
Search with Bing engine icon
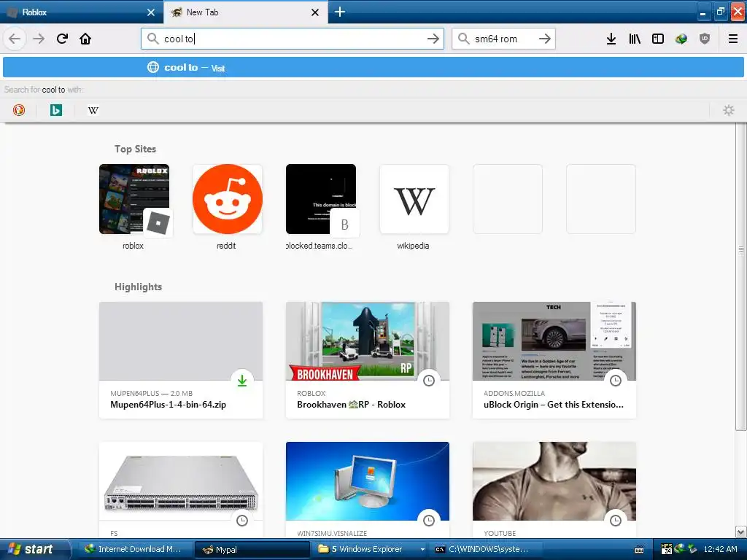(x=55, y=110)
